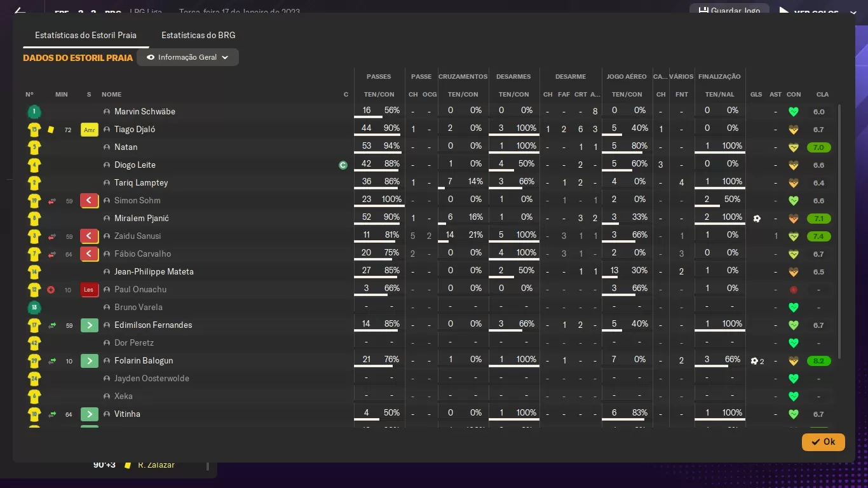
Task: Click the JOGO AÉREO column group header
Action: pos(627,77)
